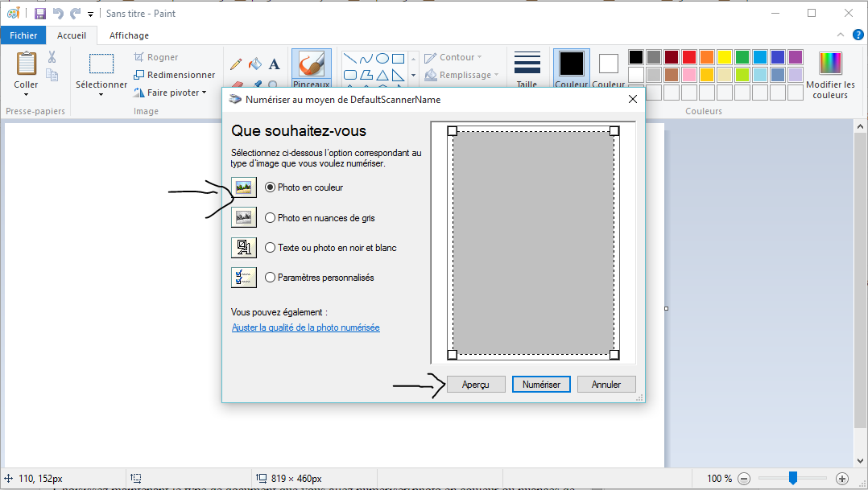Click the Coller clipboard icon

click(x=26, y=63)
